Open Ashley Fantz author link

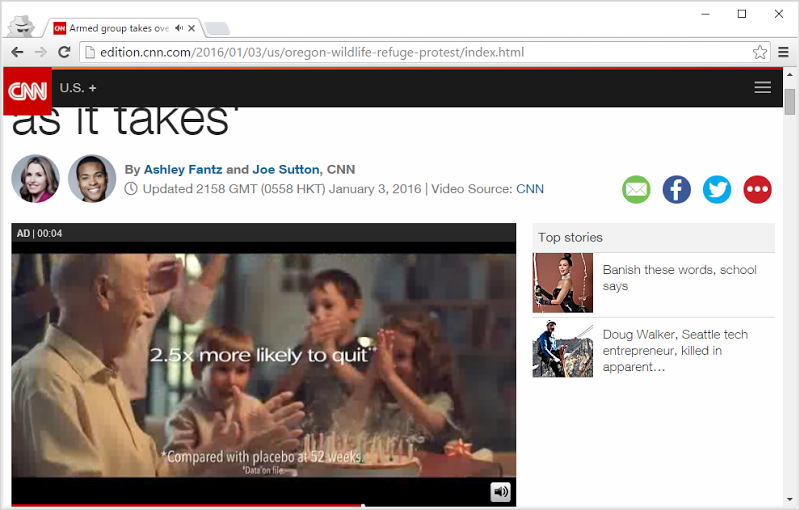(184, 169)
